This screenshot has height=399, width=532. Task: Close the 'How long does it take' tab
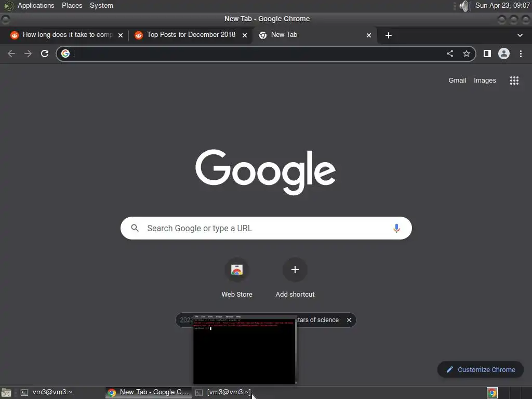pos(121,35)
